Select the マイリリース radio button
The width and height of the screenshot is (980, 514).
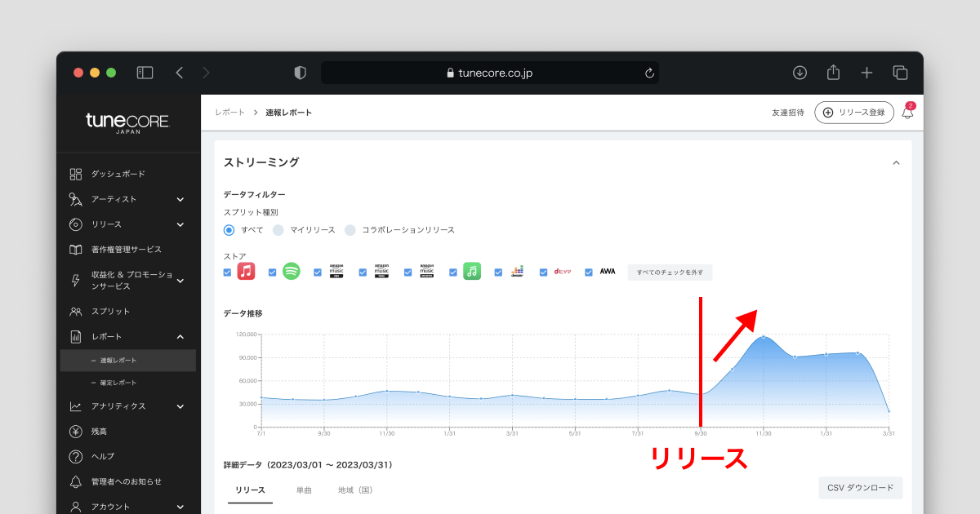278,230
